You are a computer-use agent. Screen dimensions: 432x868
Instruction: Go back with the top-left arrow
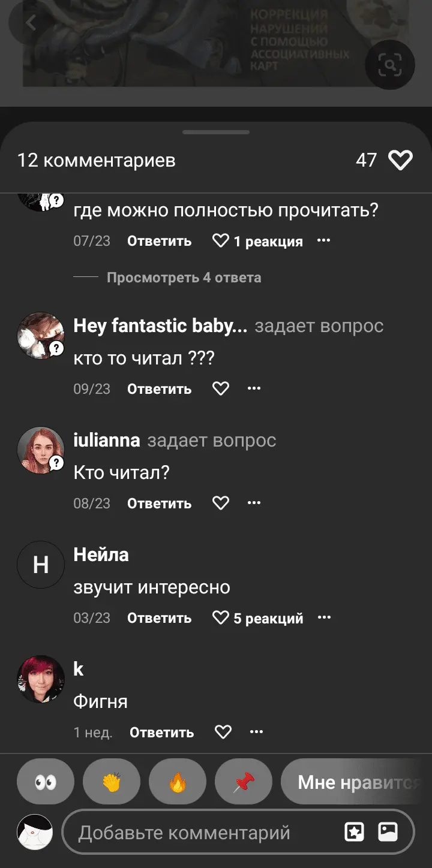point(31,24)
